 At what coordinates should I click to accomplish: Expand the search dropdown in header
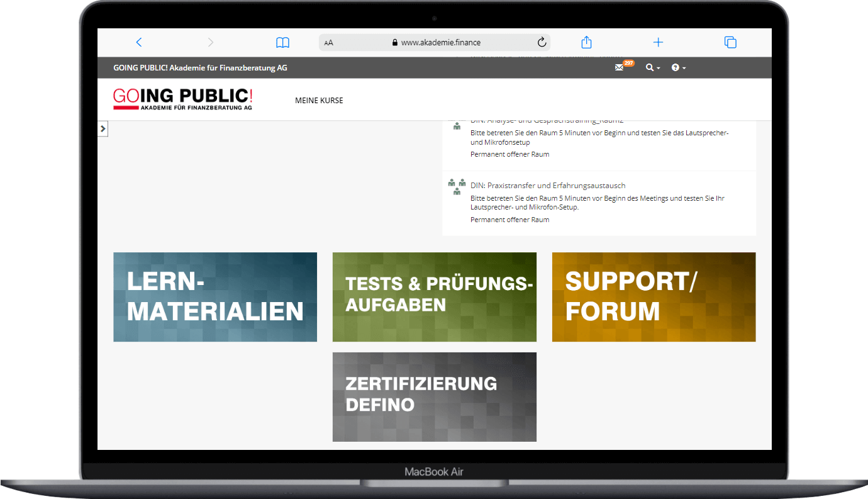point(652,67)
